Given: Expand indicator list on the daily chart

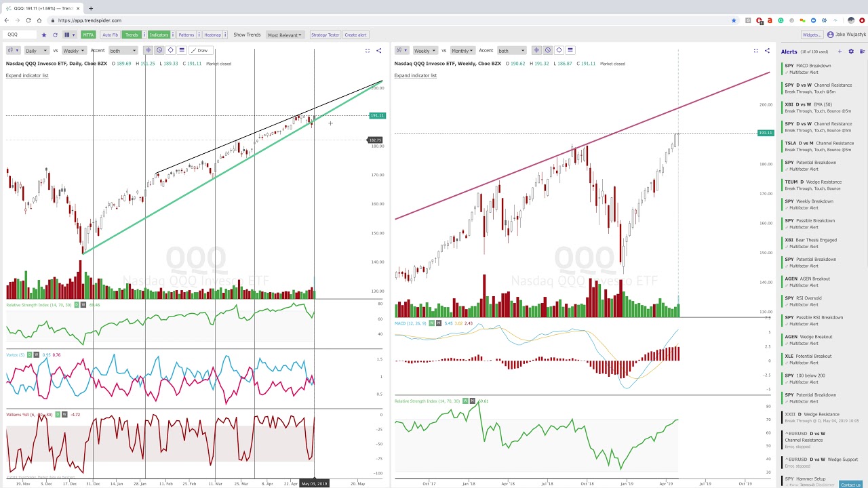Looking at the screenshot, I should point(27,75).
